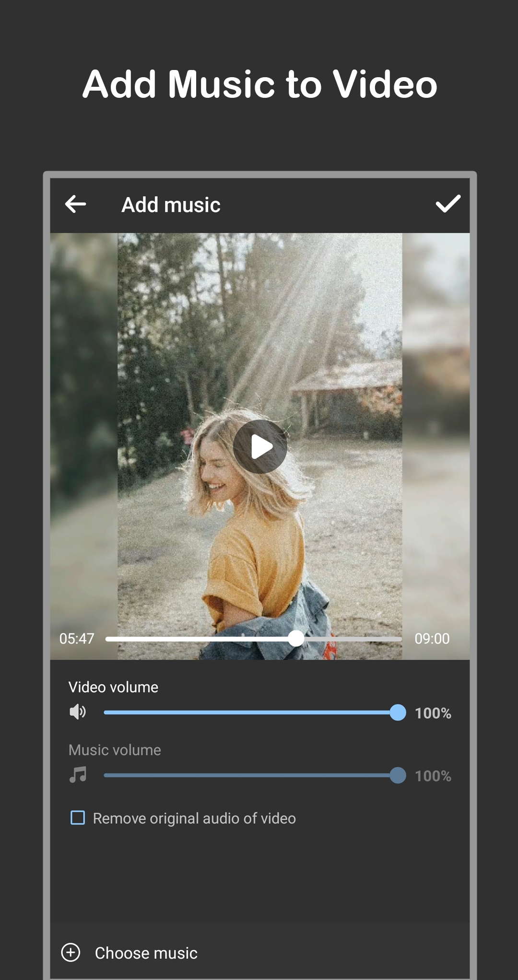Image resolution: width=518 pixels, height=980 pixels.
Task: Click the video volume speaker icon
Action: (78, 712)
